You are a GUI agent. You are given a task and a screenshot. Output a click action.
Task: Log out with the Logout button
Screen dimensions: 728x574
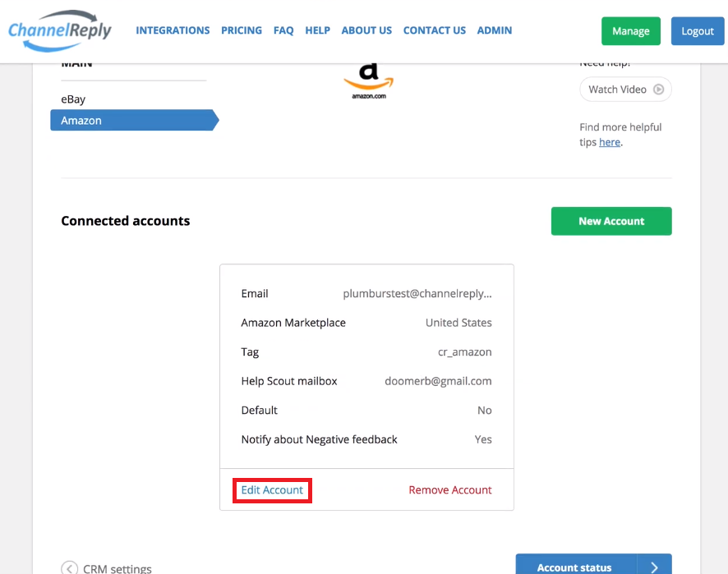698,31
